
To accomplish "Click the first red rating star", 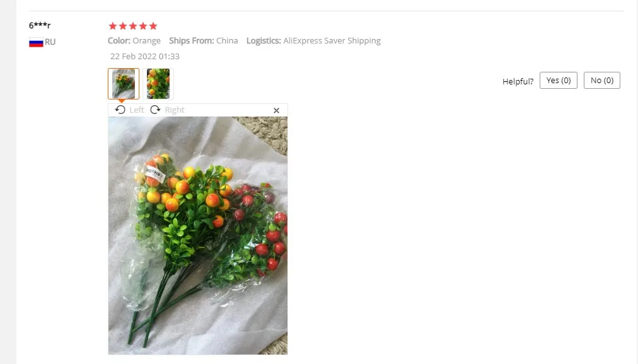I will point(113,26).
